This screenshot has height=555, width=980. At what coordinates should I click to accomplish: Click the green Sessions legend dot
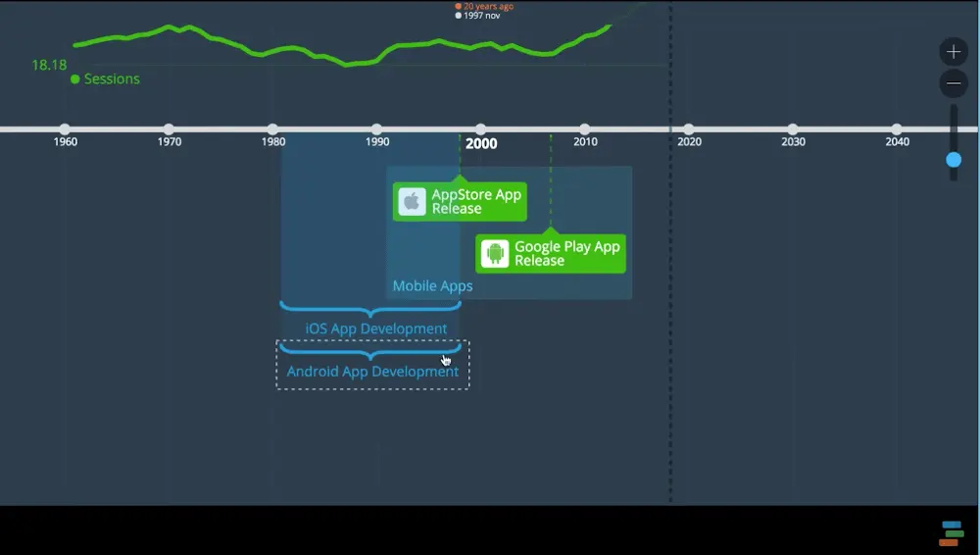click(75, 78)
